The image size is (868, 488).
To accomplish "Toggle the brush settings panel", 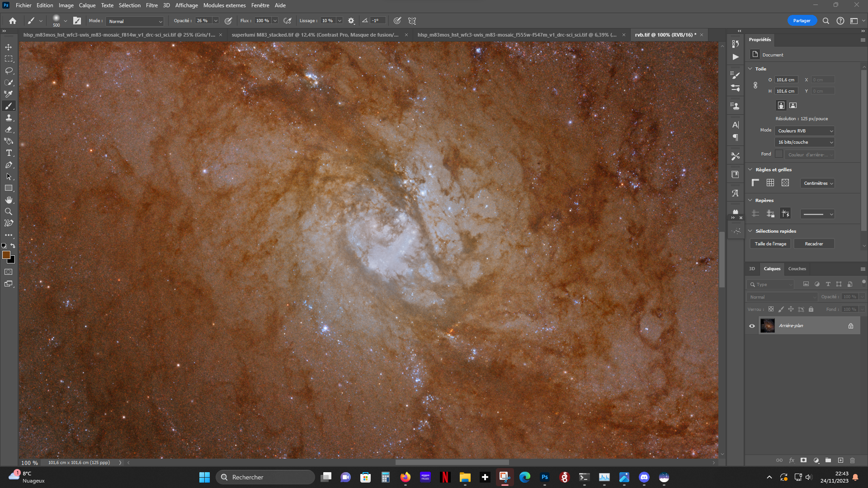I will 77,21.
